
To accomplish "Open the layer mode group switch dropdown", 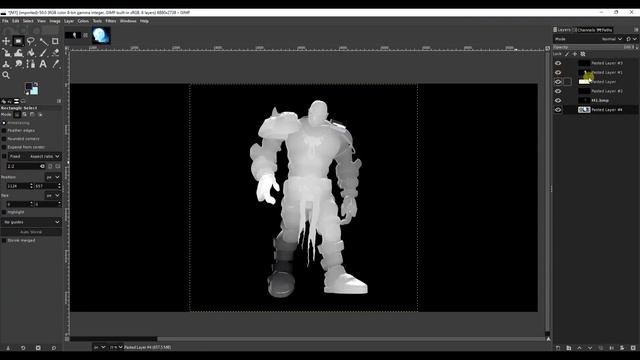I will click(631, 39).
